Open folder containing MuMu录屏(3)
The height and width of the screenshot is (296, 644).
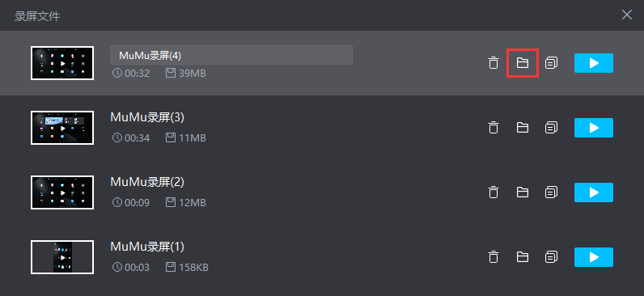(522, 128)
